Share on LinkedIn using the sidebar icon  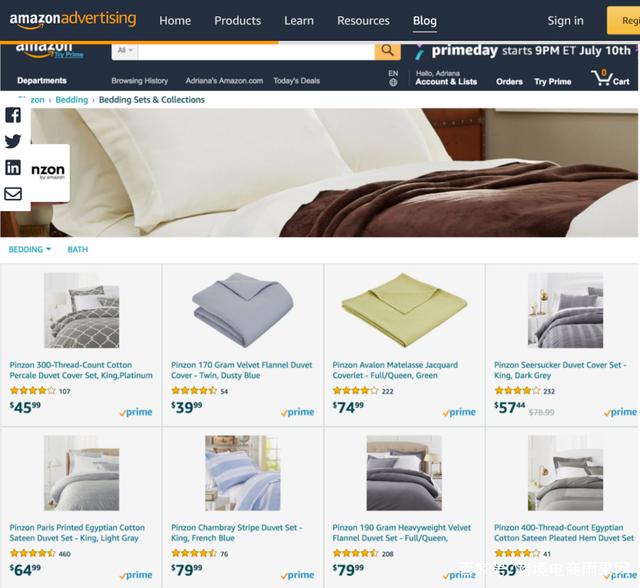(13, 167)
